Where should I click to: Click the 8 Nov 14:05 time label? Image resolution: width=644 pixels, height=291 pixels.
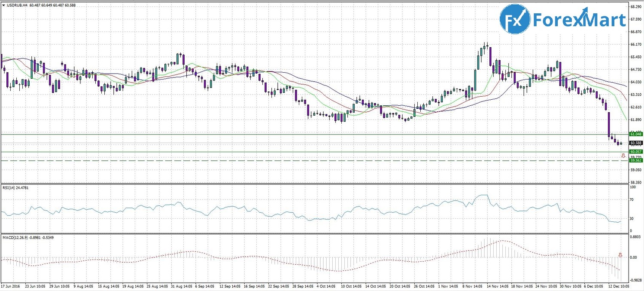(472, 285)
